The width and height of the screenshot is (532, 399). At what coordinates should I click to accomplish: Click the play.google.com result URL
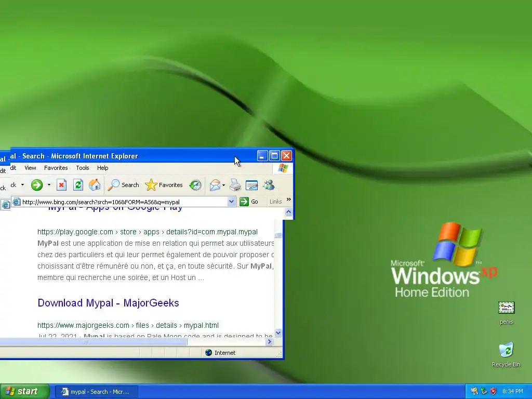pyautogui.click(x=147, y=232)
